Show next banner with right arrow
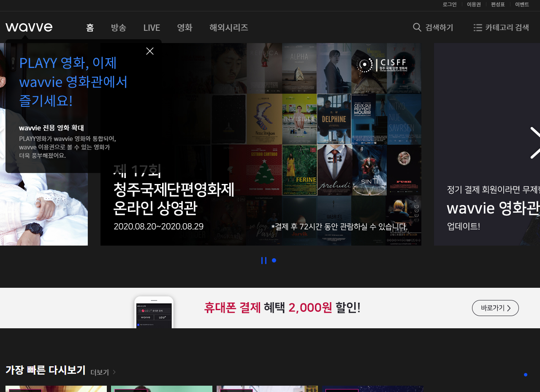The image size is (540, 392). (x=535, y=143)
